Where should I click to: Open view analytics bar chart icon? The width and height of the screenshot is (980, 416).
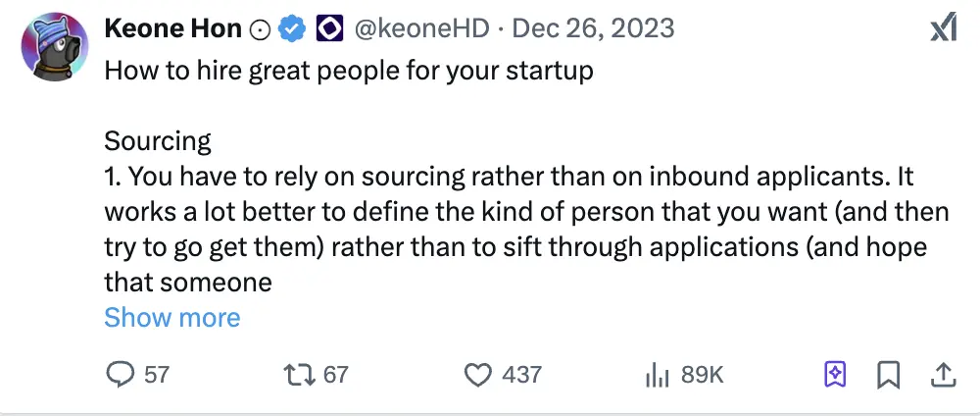655,374
